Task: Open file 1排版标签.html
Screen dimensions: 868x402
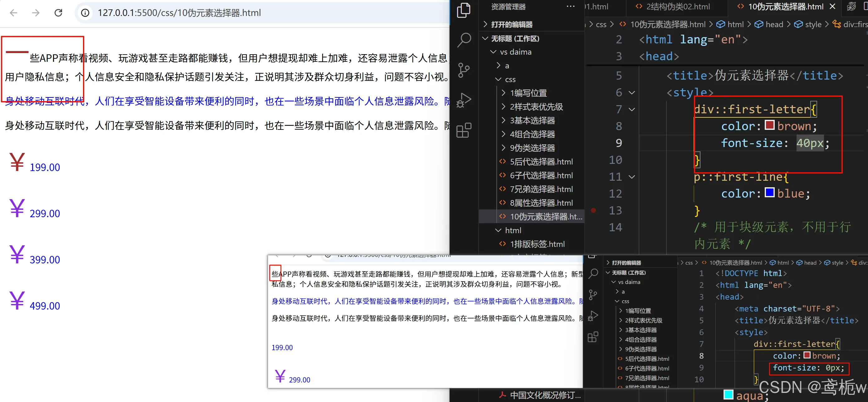Action: click(x=537, y=244)
